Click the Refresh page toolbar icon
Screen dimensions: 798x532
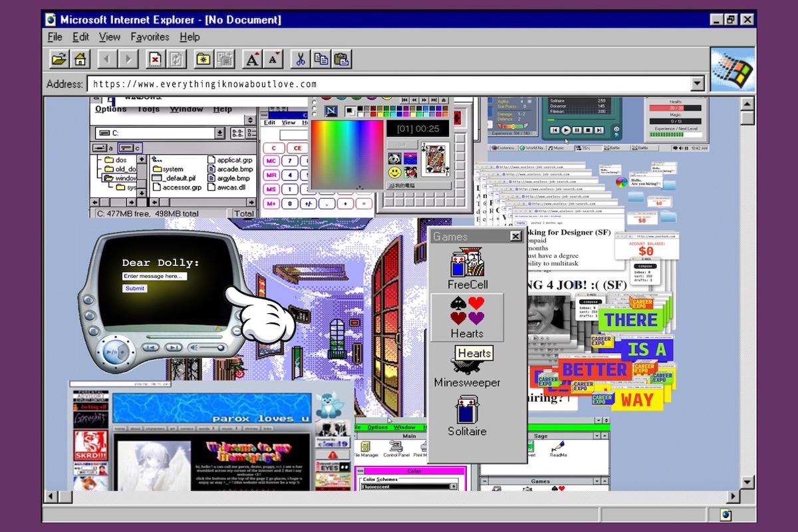click(x=176, y=59)
